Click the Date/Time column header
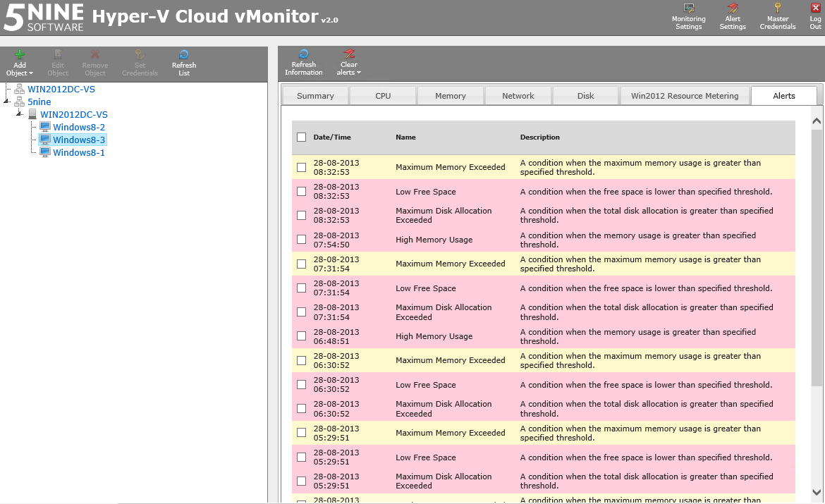This screenshot has height=504, width=825. coord(332,137)
